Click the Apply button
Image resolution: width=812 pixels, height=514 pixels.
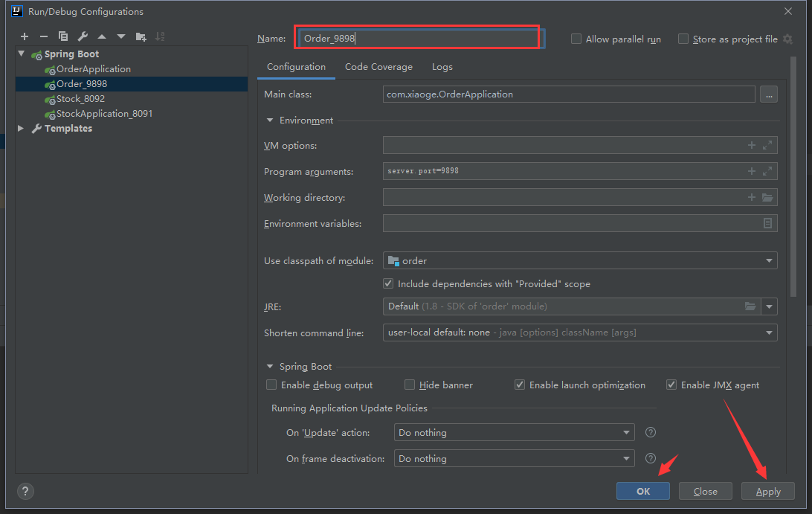[x=768, y=491]
